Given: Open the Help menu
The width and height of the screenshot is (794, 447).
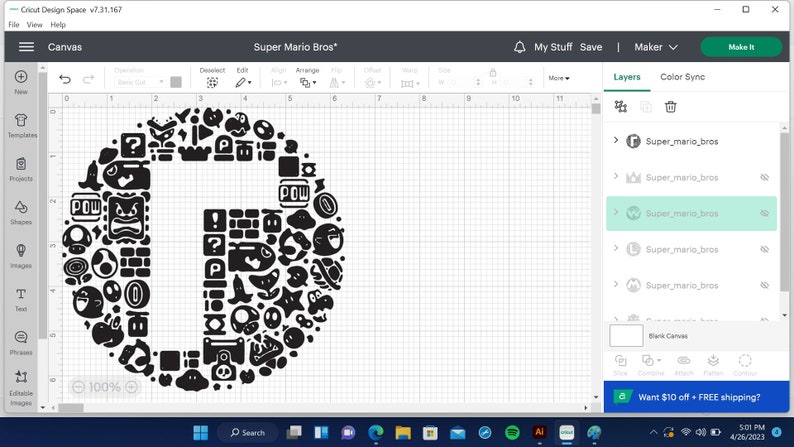Looking at the screenshot, I should pyautogui.click(x=58, y=24).
